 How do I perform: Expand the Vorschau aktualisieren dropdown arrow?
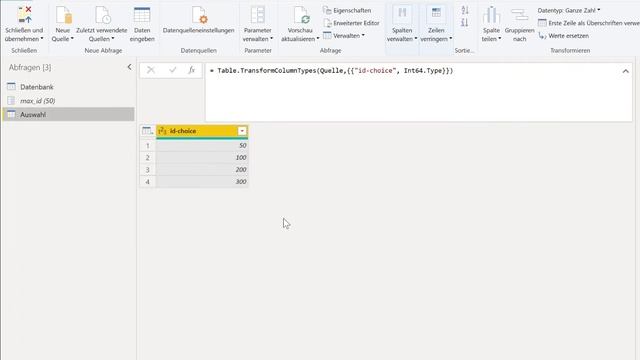[x=318, y=39]
